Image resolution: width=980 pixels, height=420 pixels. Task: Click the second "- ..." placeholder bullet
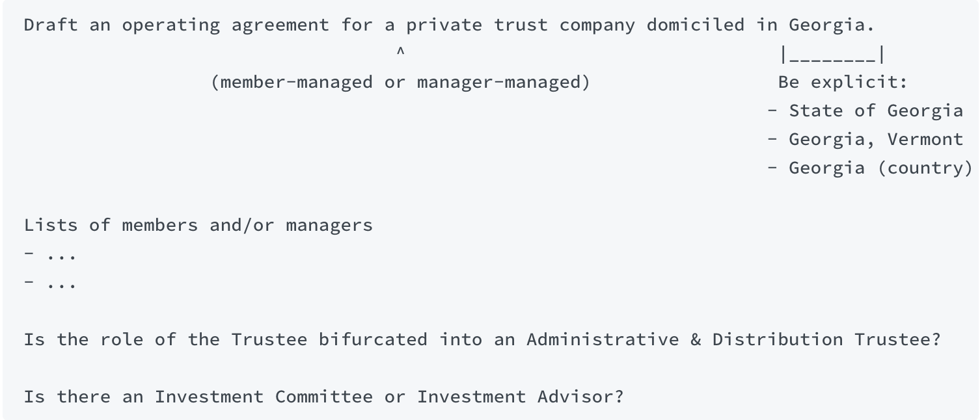click(51, 283)
